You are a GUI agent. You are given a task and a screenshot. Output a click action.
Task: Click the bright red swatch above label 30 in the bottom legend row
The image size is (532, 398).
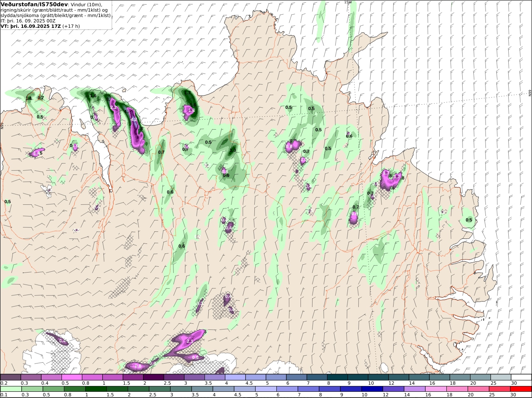pyautogui.click(x=521, y=389)
